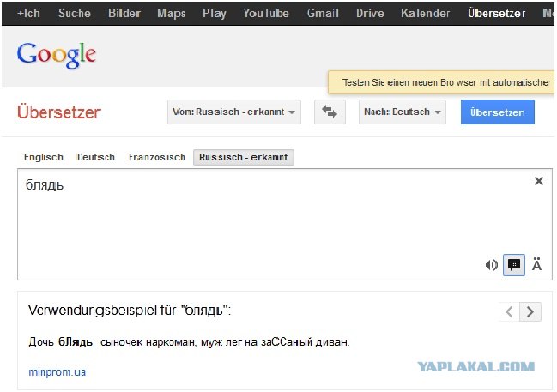Image resolution: width=557 pixels, height=392 pixels.
Task: Open the 'Von: Russisch - erkannt' dropdown
Action: pyautogui.click(x=234, y=112)
